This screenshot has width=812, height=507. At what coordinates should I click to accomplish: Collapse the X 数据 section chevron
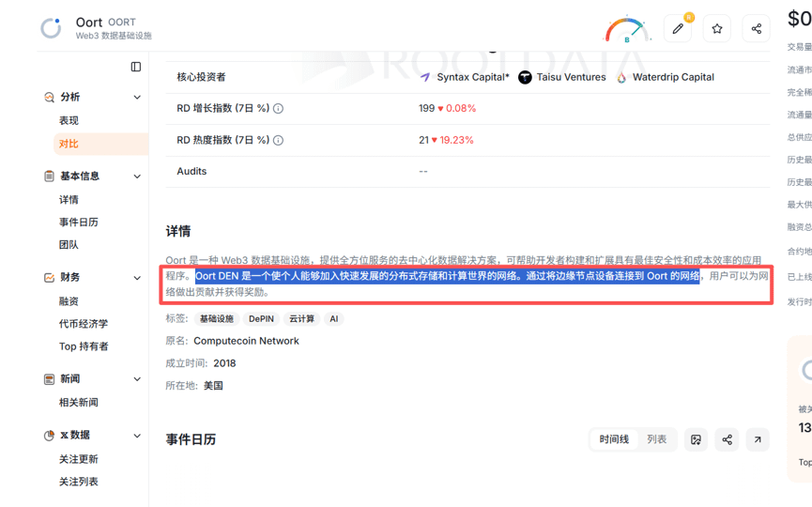[137, 436]
